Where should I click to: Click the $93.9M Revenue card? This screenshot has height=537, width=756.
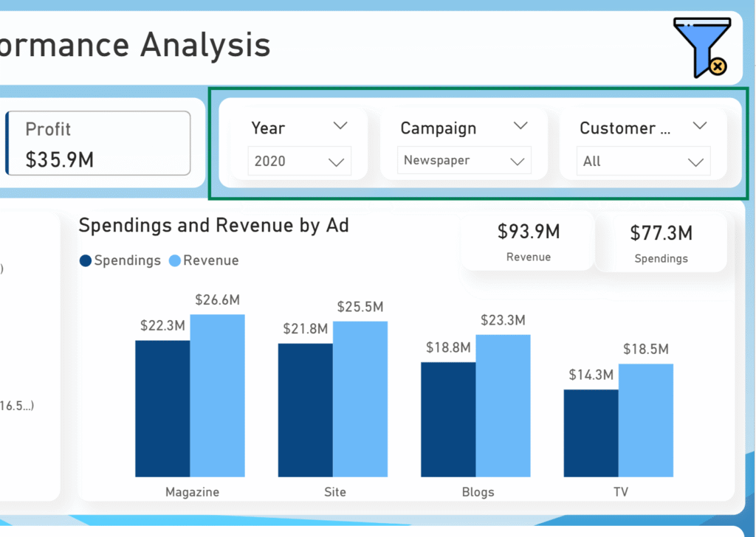pyautogui.click(x=528, y=242)
